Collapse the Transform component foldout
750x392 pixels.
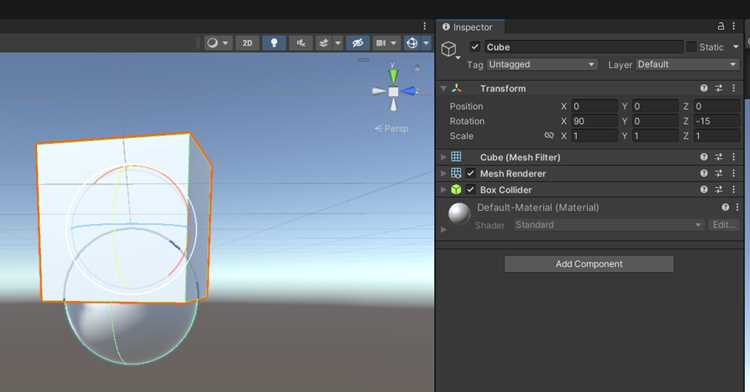coord(443,88)
